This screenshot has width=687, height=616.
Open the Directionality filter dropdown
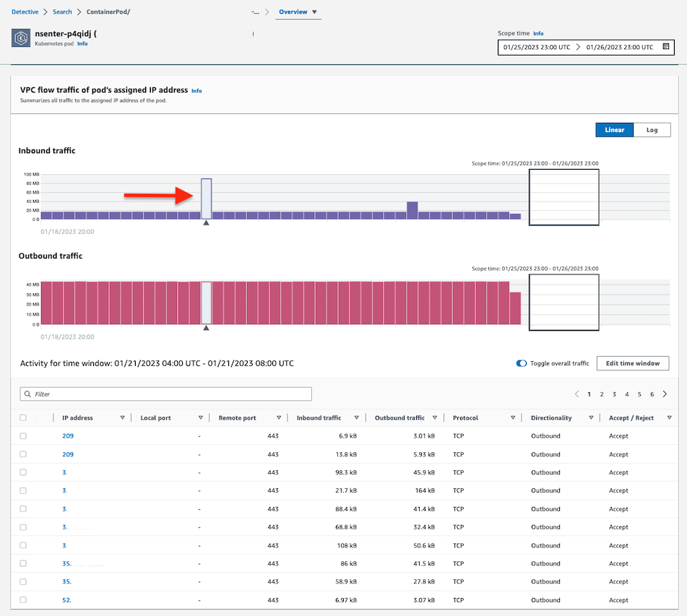[591, 417]
